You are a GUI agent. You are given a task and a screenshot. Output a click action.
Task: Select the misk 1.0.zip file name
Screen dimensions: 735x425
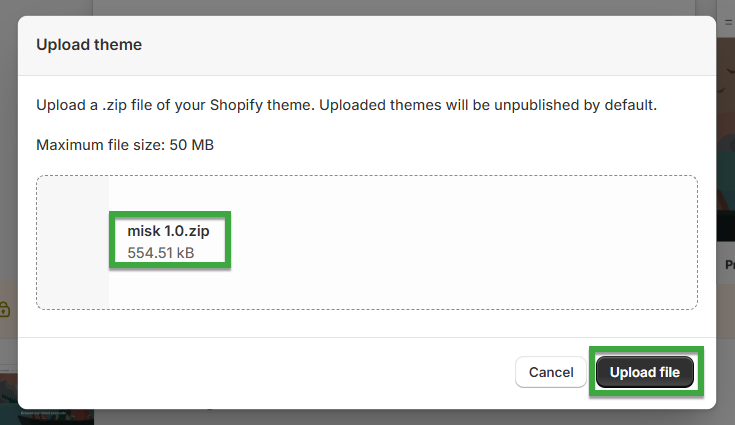coord(168,231)
